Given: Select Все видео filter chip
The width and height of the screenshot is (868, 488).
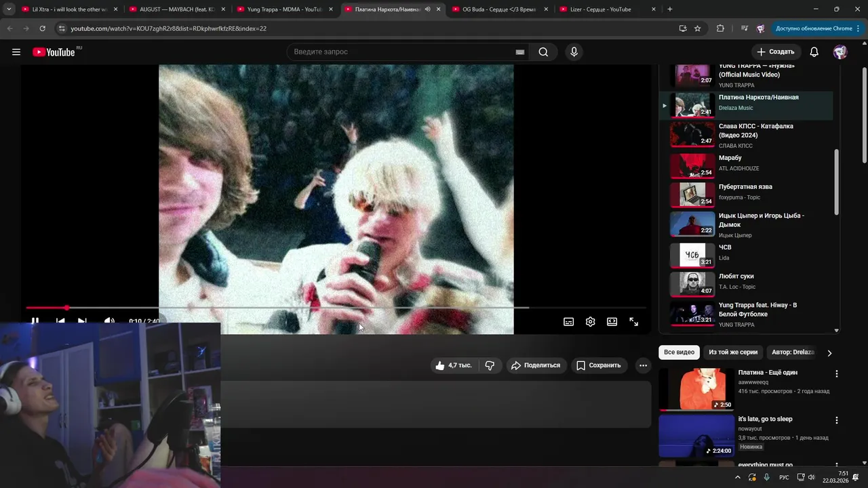Looking at the screenshot, I should click(679, 352).
